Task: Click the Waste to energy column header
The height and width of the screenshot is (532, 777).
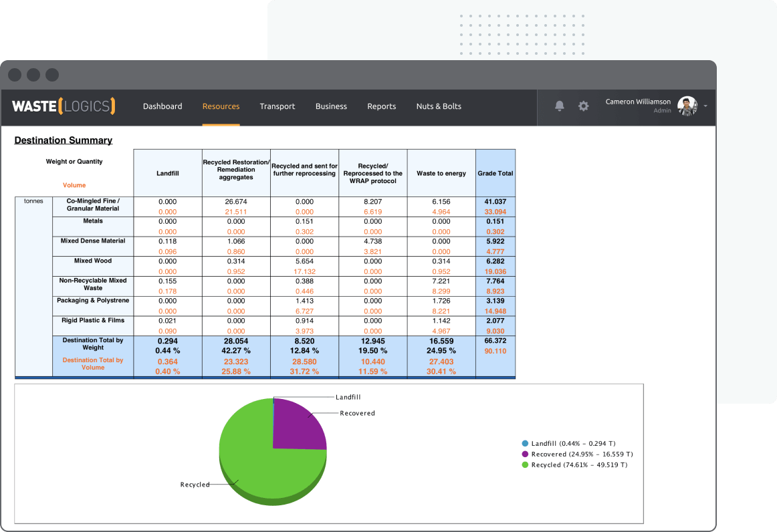Action: 441,173
